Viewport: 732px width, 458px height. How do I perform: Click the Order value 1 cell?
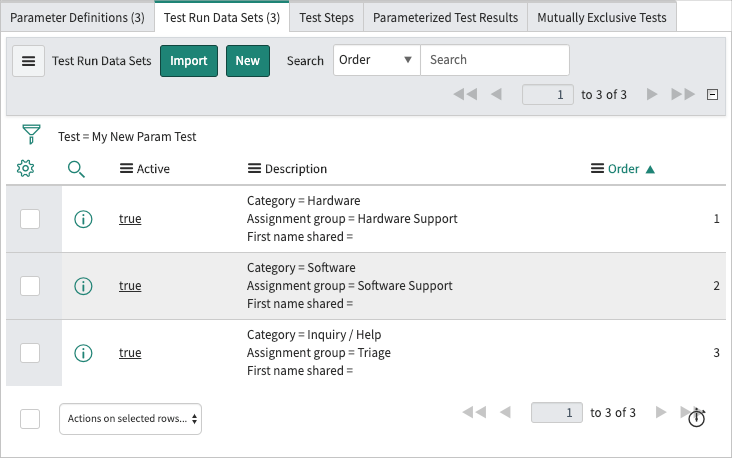pyautogui.click(x=716, y=219)
